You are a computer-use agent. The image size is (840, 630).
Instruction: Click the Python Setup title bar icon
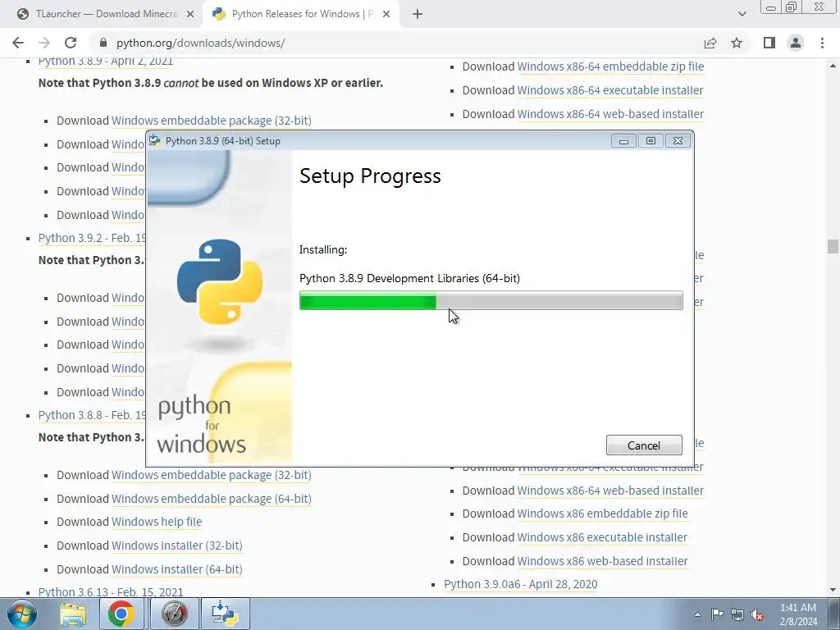pyautogui.click(x=155, y=140)
